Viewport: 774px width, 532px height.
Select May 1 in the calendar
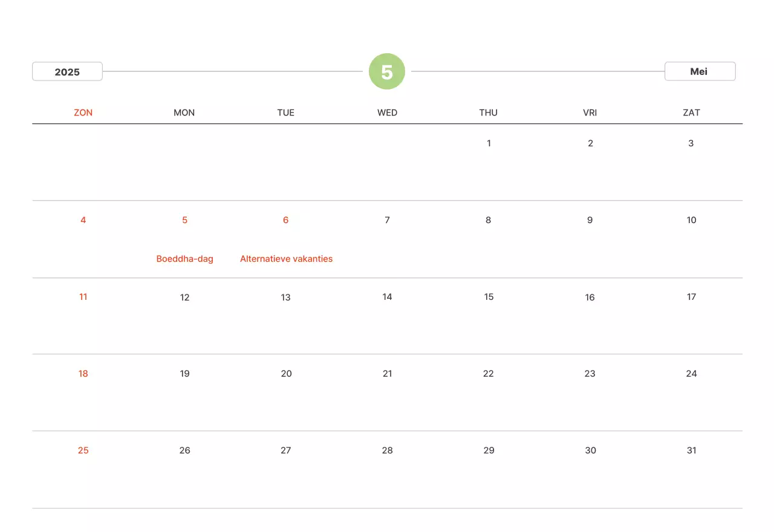489,143
